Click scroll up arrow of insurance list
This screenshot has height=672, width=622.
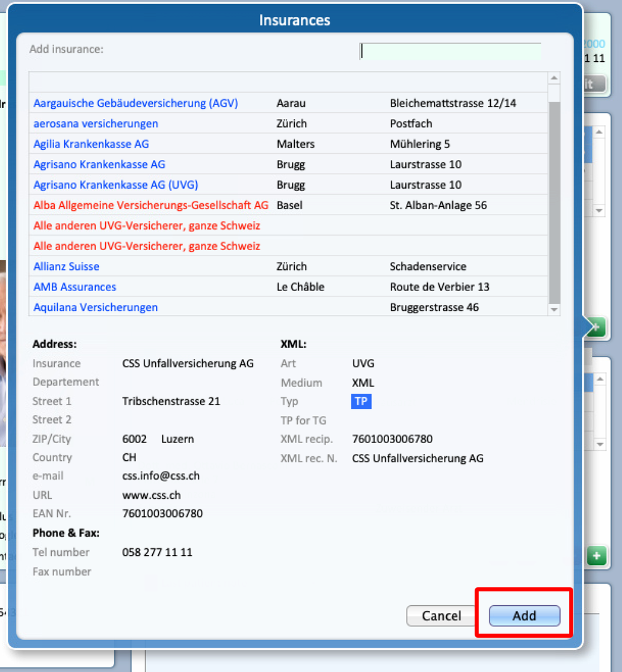pyautogui.click(x=554, y=78)
